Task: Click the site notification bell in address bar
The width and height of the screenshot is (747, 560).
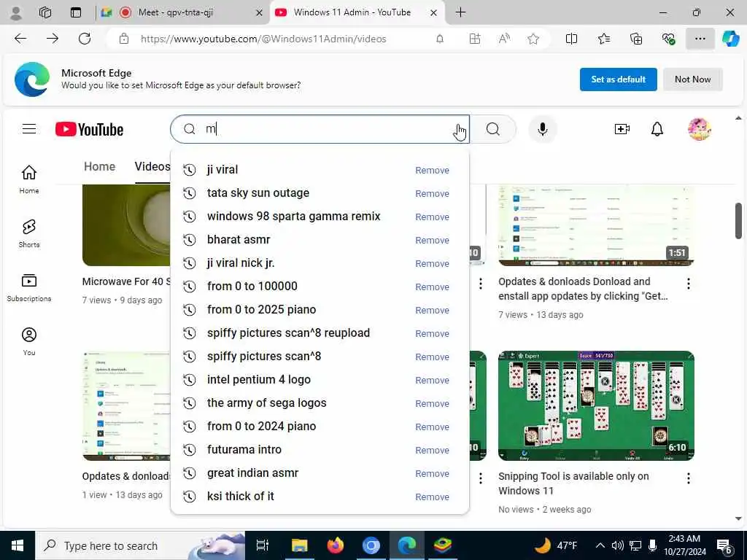Action: (440, 39)
